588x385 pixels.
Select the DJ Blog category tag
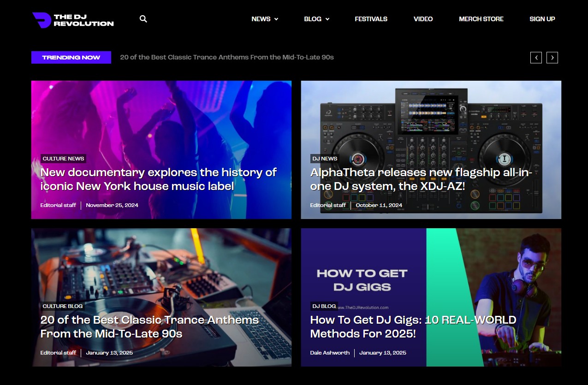pos(324,306)
